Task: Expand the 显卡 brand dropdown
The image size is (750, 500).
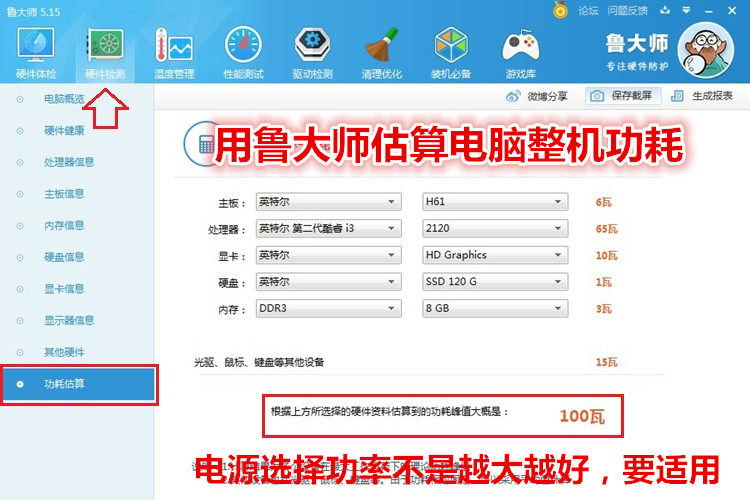Action: [329, 256]
